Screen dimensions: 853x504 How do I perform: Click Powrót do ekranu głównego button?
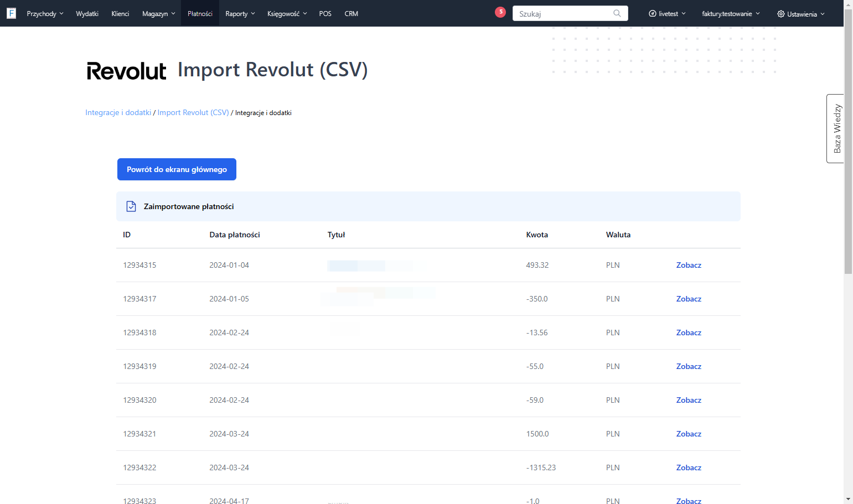pyautogui.click(x=177, y=169)
